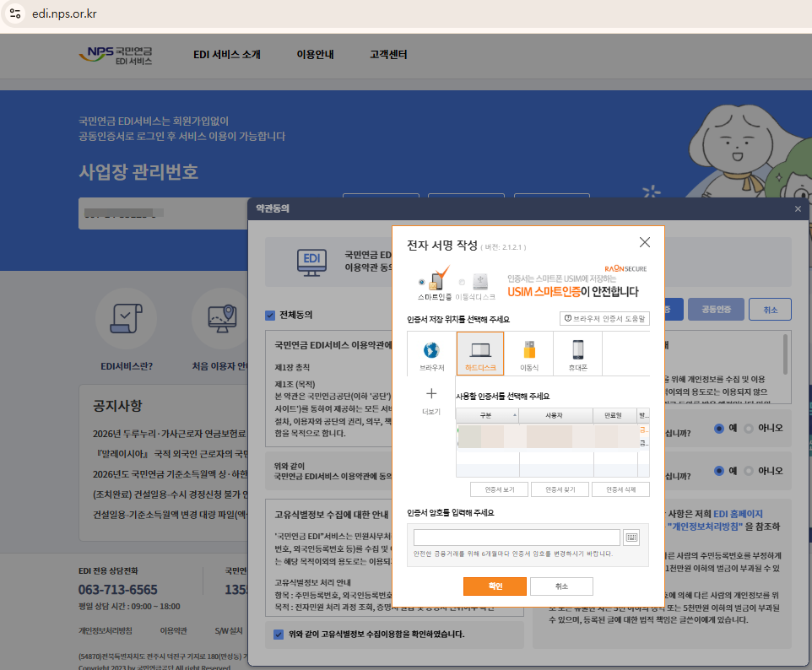Open 브라우저 인증서 도움말
Screen dimensions: 812x670
(x=604, y=318)
